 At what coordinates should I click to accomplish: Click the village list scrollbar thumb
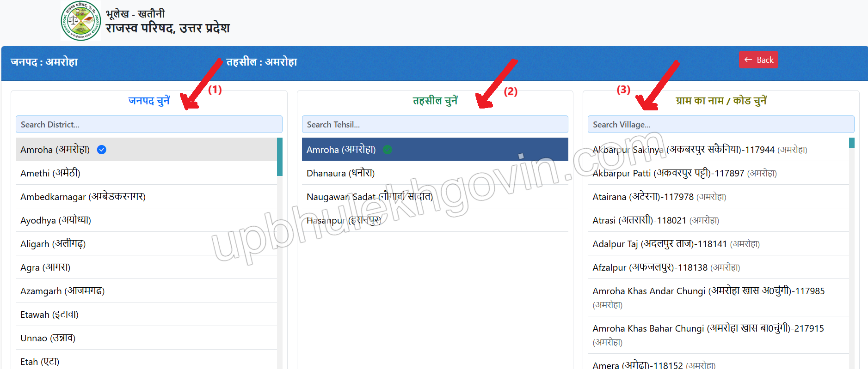pos(852,143)
